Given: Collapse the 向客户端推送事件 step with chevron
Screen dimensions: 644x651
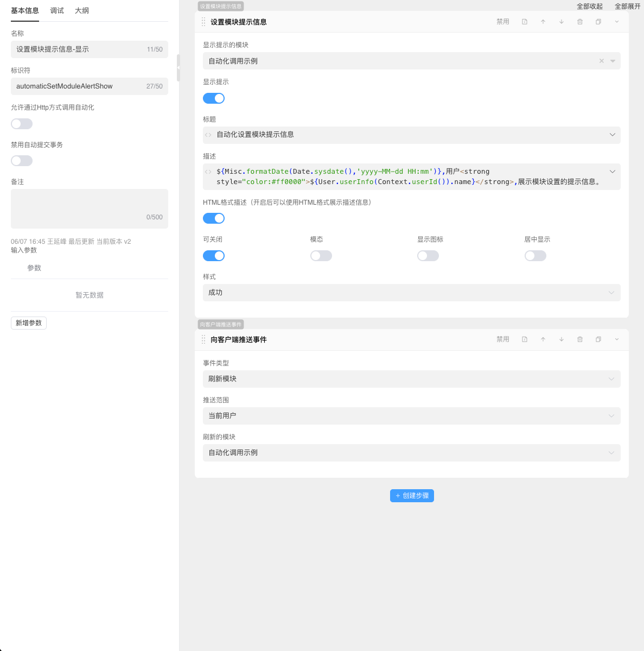Looking at the screenshot, I should click(x=617, y=339).
